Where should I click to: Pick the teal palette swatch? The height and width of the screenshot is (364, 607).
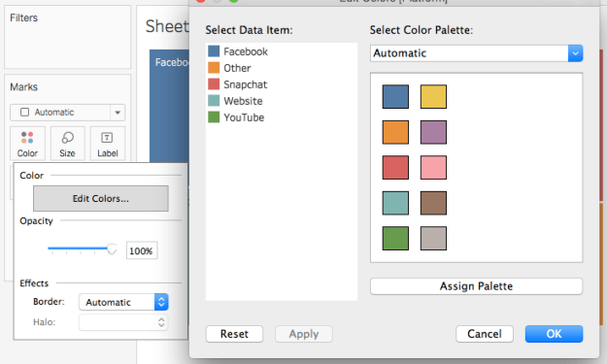395,203
